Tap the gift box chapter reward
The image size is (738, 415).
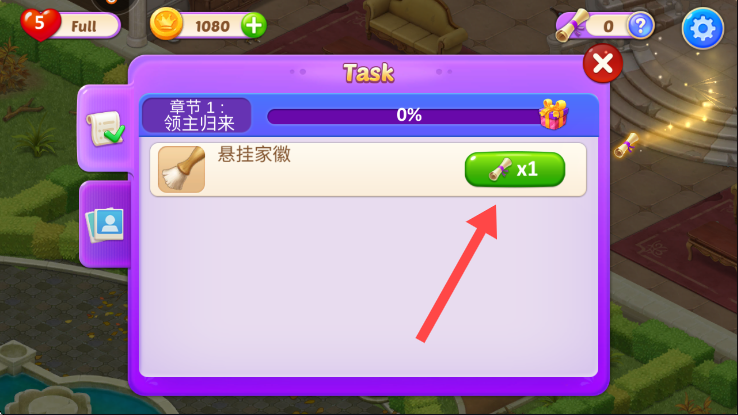pyautogui.click(x=554, y=114)
